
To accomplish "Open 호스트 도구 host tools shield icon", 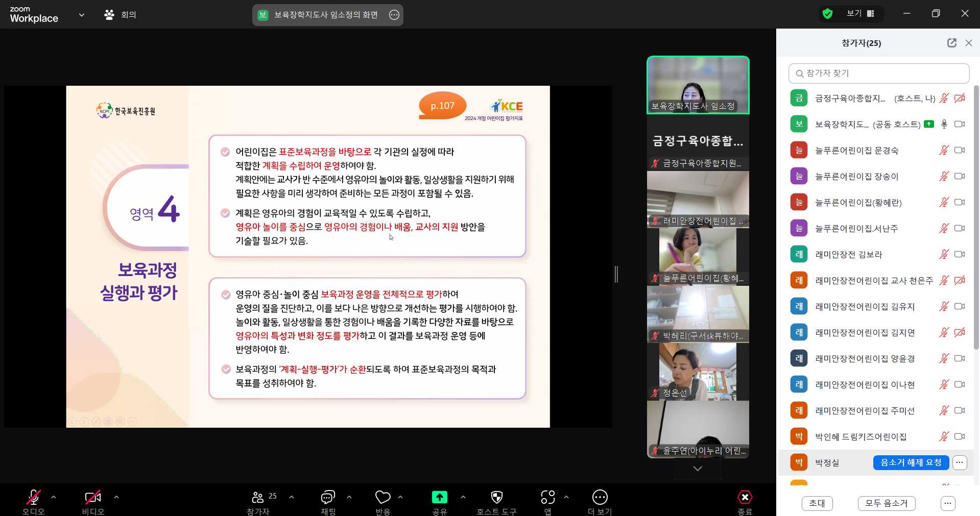I will [x=496, y=497].
